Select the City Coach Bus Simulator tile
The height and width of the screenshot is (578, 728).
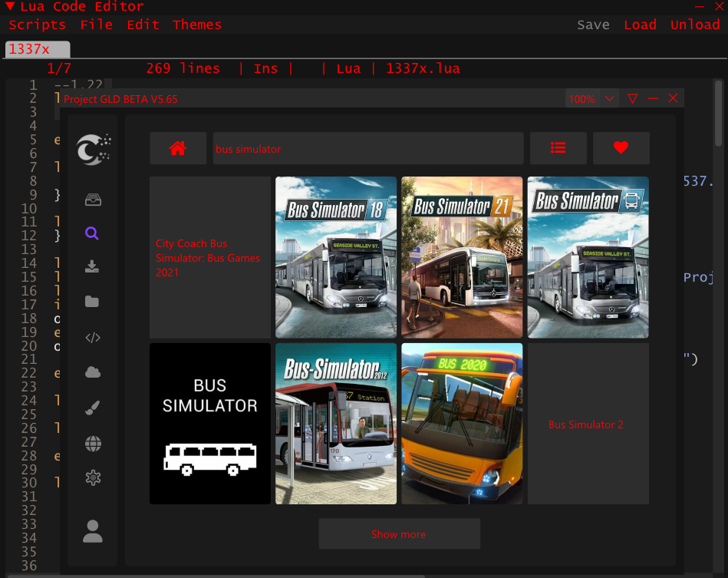[x=210, y=257]
